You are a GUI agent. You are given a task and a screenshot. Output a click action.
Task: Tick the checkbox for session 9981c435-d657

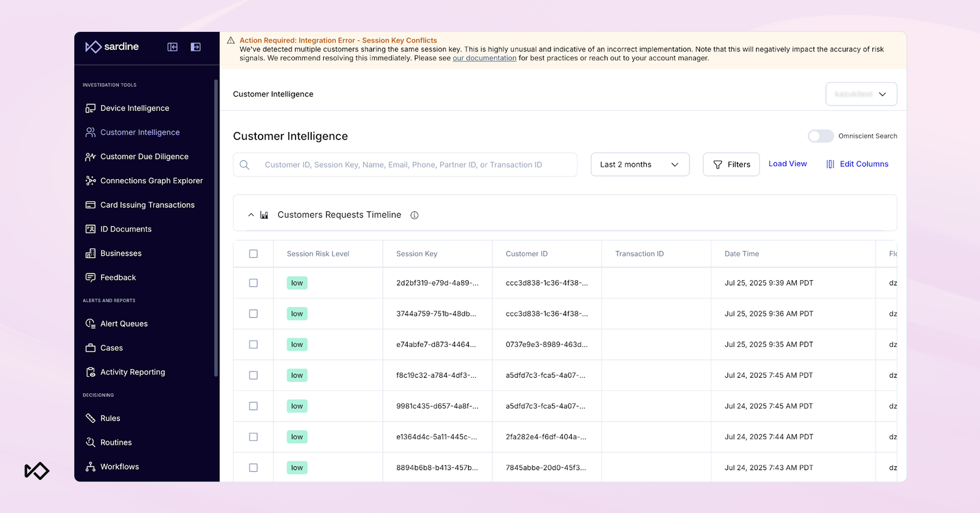[253, 406]
